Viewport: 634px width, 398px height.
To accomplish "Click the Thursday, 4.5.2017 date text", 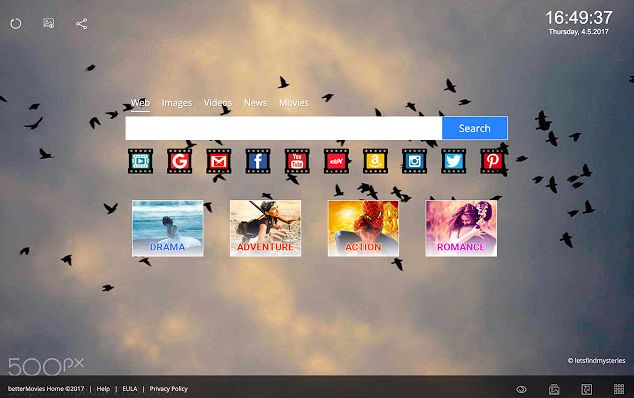I will 579,32.
